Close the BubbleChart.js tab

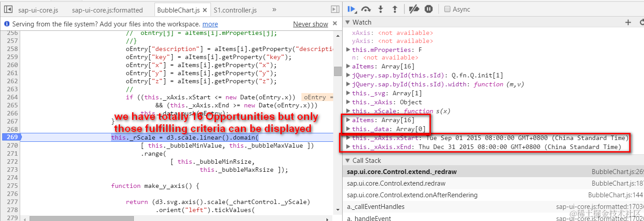(x=205, y=10)
